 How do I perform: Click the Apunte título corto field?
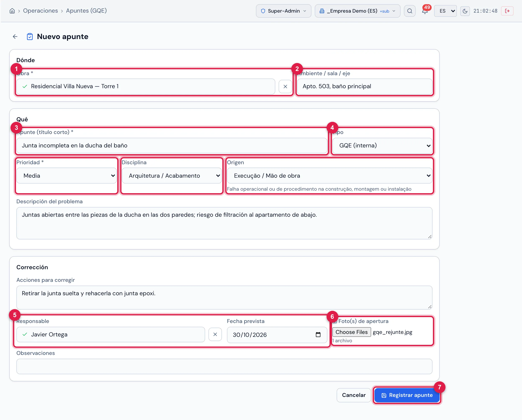coord(172,145)
